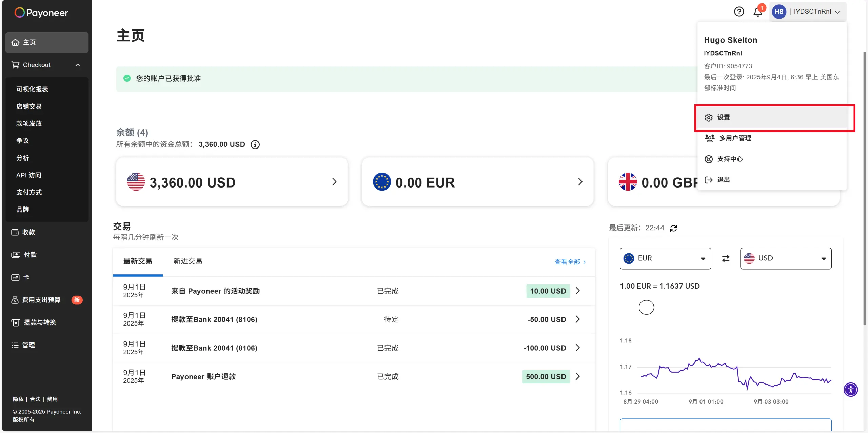868x433 pixels.
Task: Switch to the 最新交易 tab
Action: coord(138,261)
